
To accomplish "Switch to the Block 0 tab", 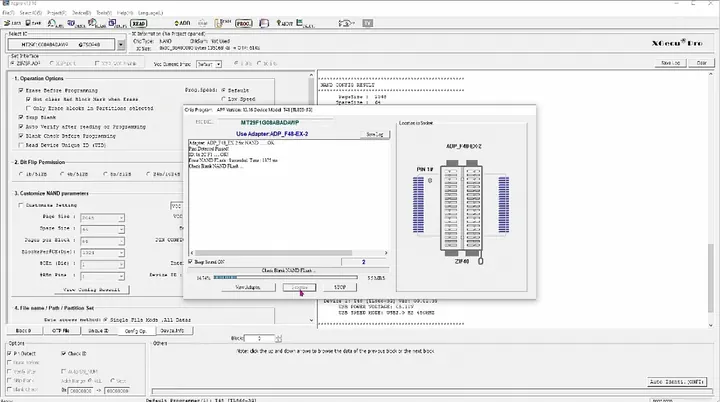I will pos(23,331).
